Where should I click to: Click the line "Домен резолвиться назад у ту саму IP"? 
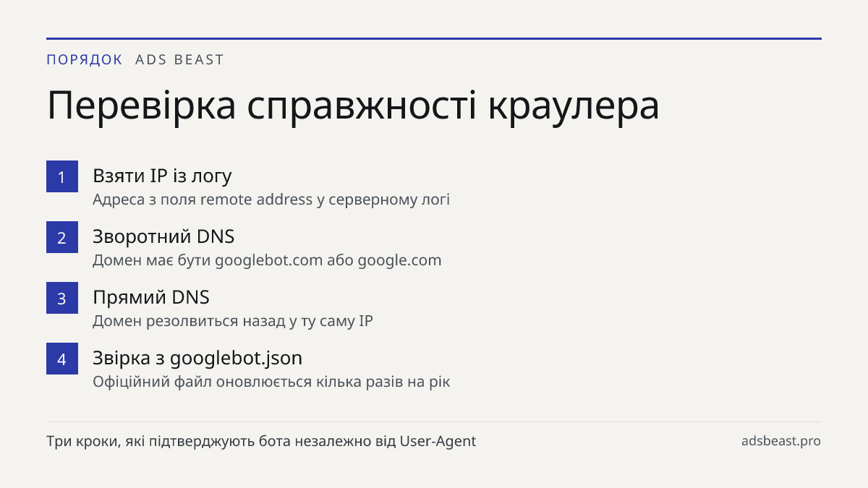(x=233, y=320)
